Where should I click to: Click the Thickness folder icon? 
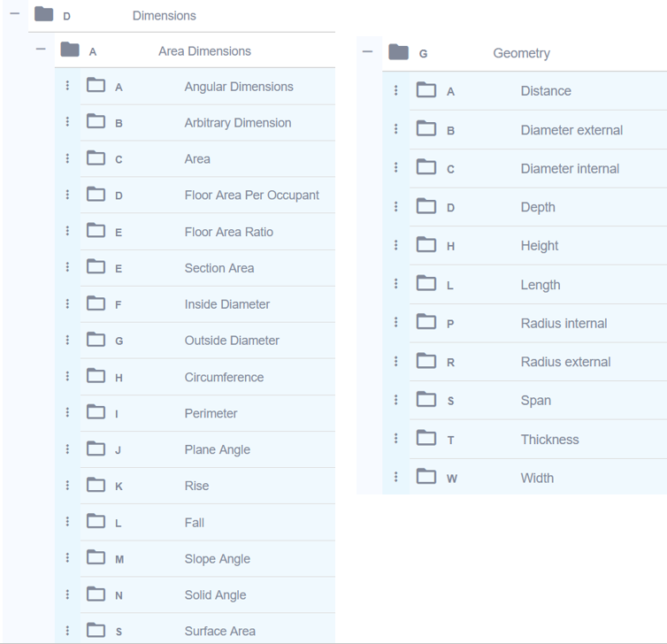click(x=426, y=438)
